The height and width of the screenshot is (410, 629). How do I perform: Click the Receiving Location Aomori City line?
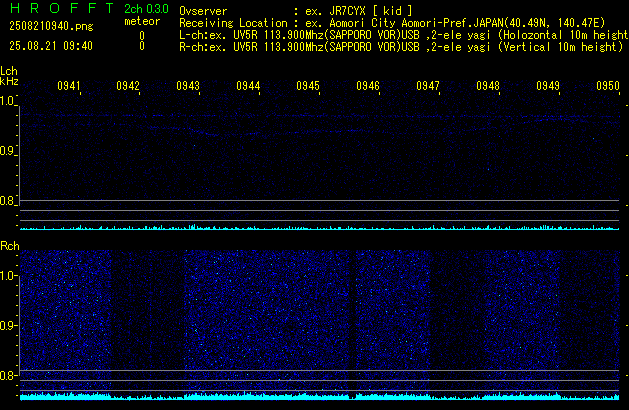[x=392, y=23]
